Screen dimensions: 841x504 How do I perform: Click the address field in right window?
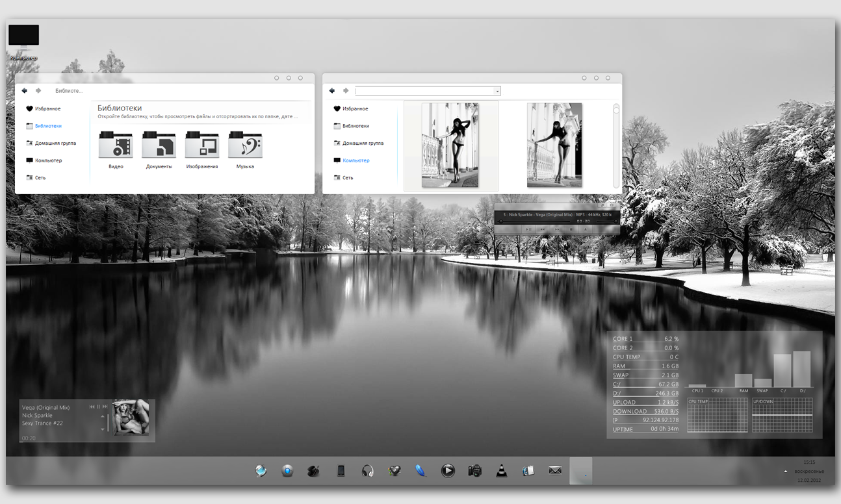click(425, 92)
